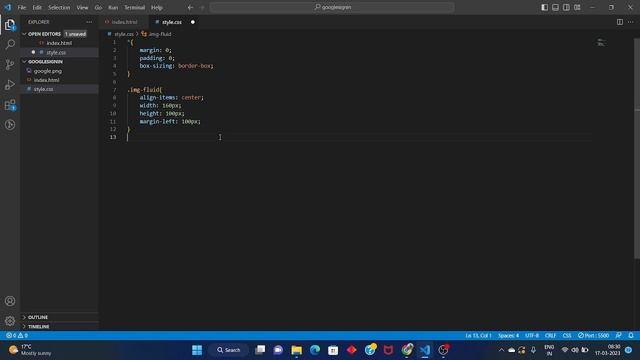The width and height of the screenshot is (640, 360).
Task: Open the Selection menu
Action: click(59, 7)
